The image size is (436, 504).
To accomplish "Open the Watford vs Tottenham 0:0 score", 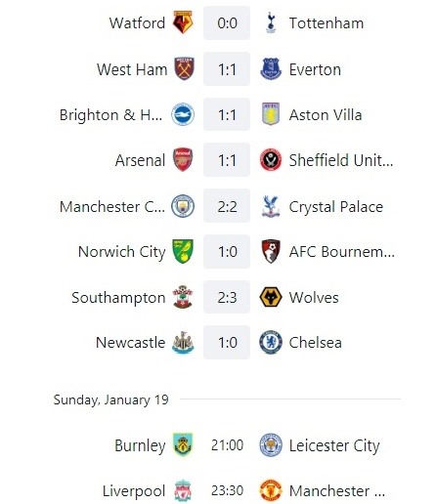I will click(x=227, y=23).
